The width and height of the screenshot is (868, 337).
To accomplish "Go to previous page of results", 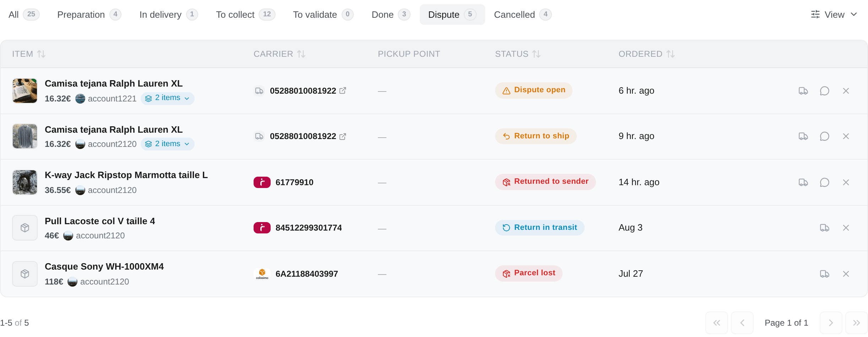I will click(742, 323).
